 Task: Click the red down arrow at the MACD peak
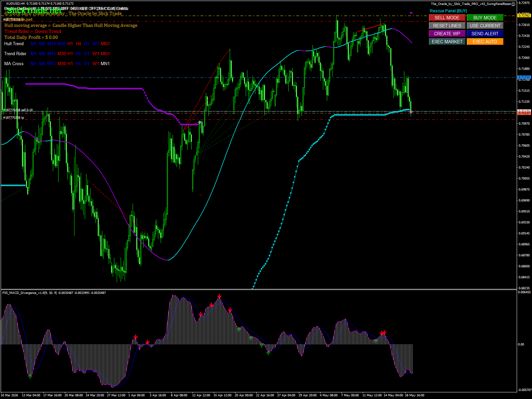click(219, 296)
